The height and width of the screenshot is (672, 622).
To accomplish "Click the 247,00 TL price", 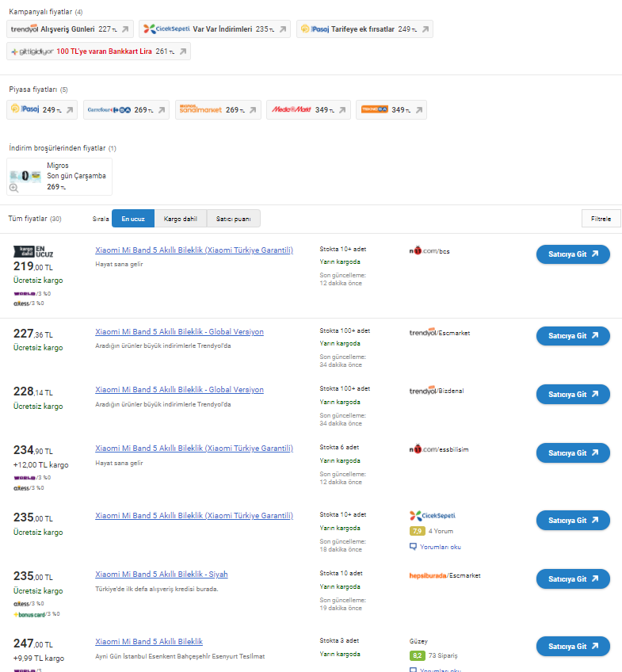I will [33, 643].
